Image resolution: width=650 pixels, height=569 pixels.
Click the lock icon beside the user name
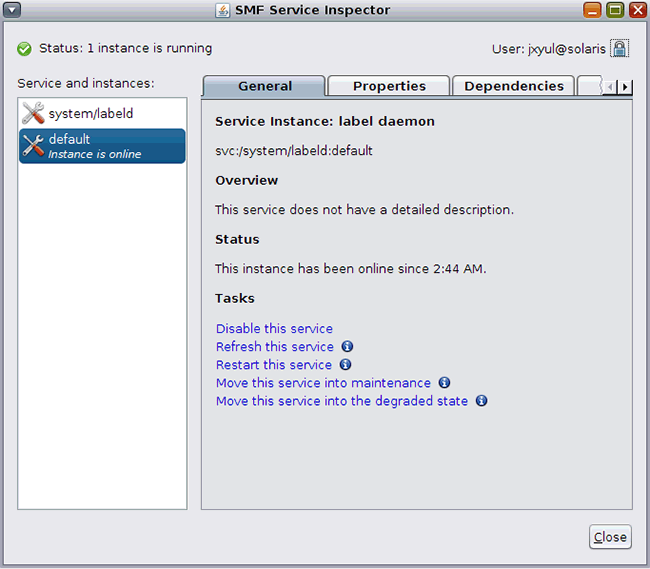(x=620, y=48)
